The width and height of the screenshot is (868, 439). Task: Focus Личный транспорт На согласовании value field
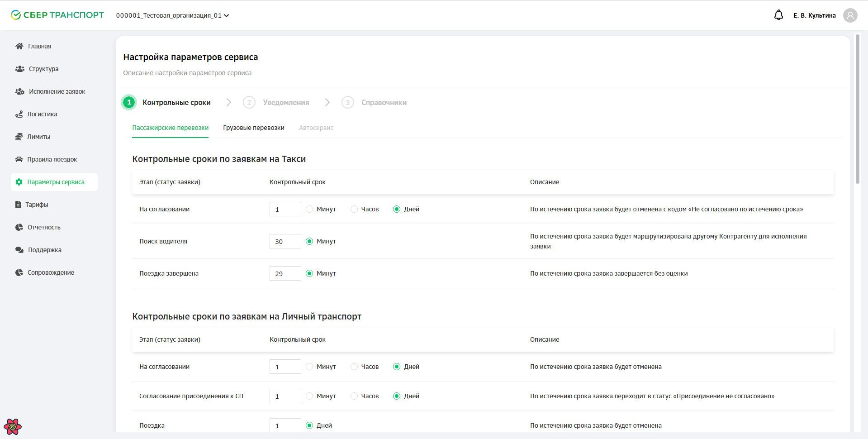[x=285, y=367]
